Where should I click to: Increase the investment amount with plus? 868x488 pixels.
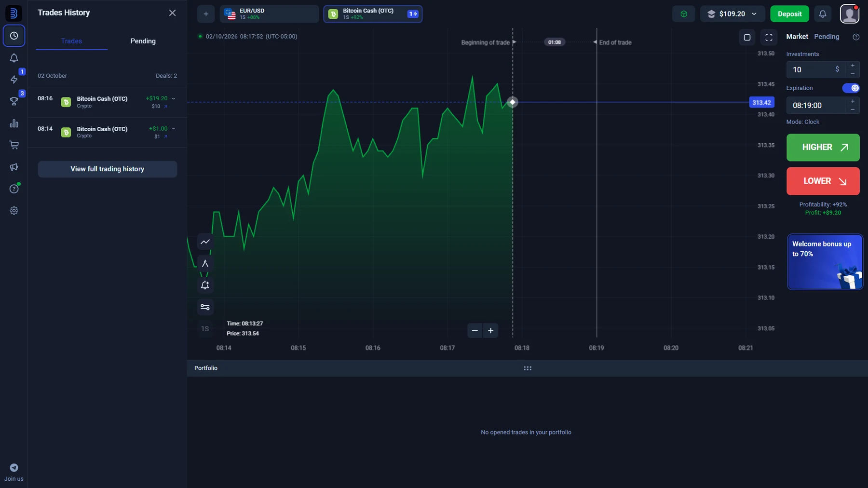(853, 66)
